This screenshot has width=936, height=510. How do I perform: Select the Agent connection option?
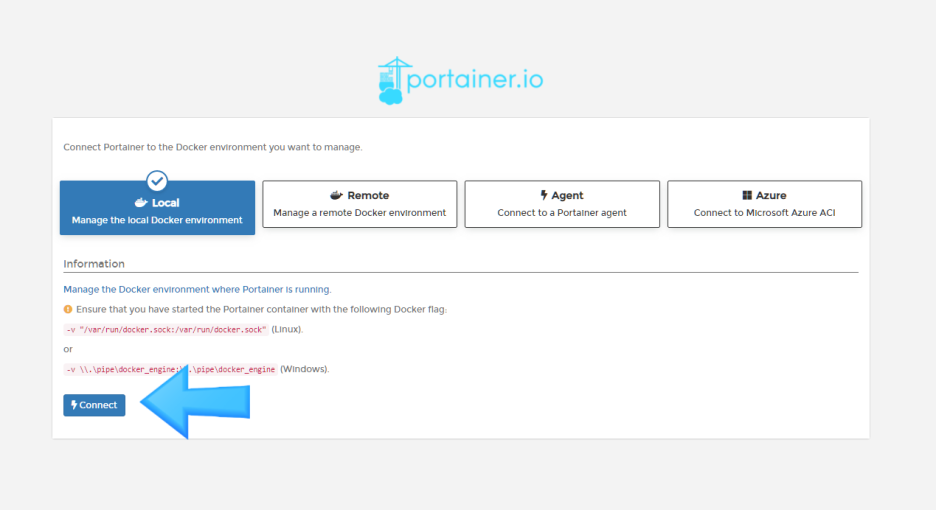pyautogui.click(x=562, y=204)
